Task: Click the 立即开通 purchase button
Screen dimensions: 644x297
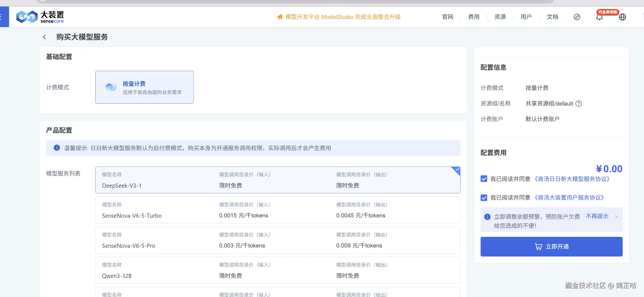Action: coord(551,247)
